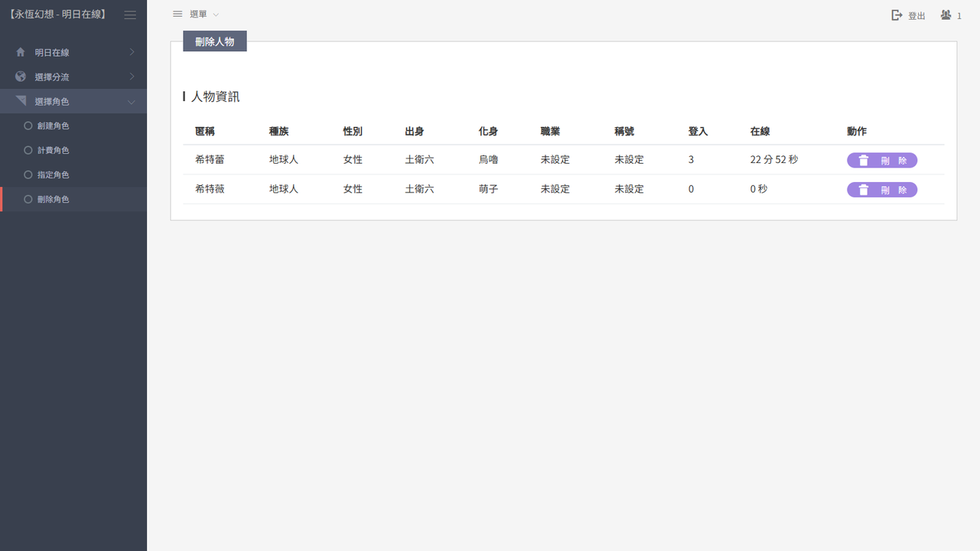Click 稱號 value 未設定 in 希特薇 row

click(x=629, y=189)
